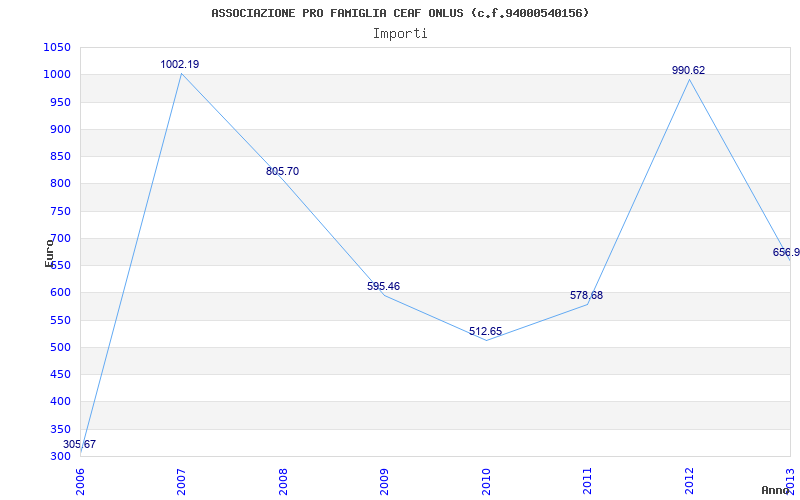This screenshot has height=500, width=800.
Task: Click the 1050 y-axis tick label
Action: click(x=57, y=47)
